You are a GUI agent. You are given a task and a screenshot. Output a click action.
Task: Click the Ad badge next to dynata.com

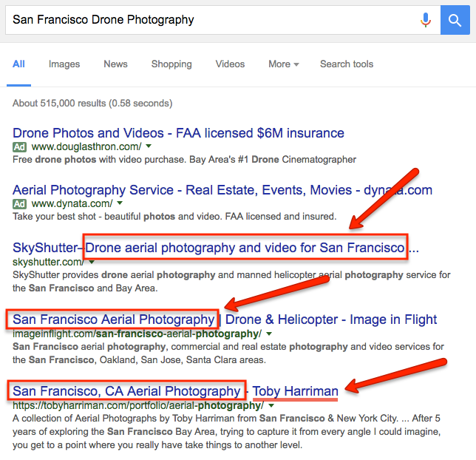19,204
